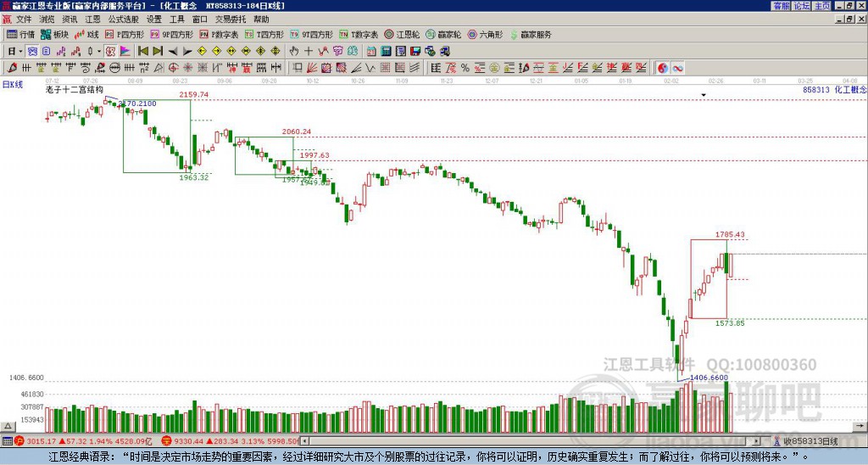Open the 江恩 menu
868x465 pixels.
(92, 20)
